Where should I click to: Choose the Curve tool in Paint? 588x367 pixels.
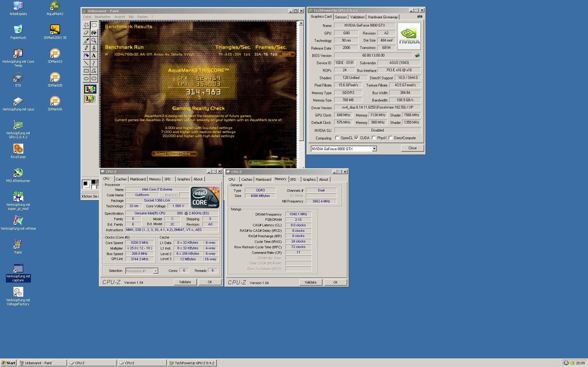click(94, 63)
